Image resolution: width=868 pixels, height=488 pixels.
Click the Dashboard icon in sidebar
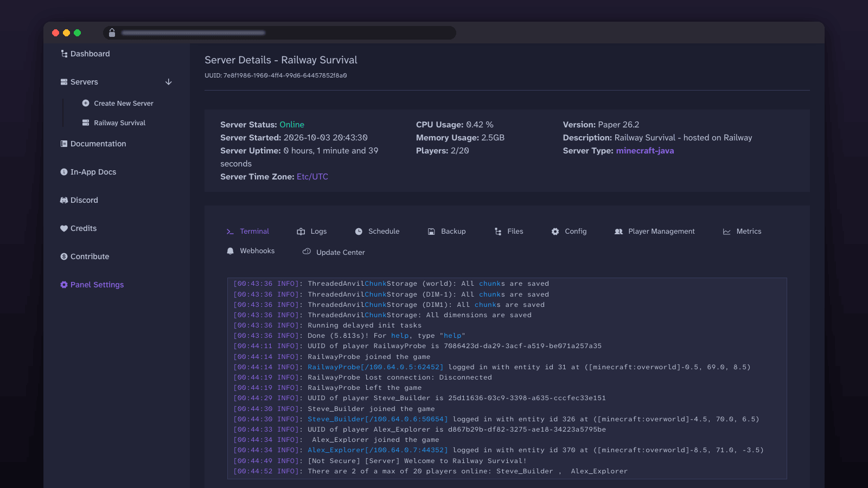tap(64, 54)
